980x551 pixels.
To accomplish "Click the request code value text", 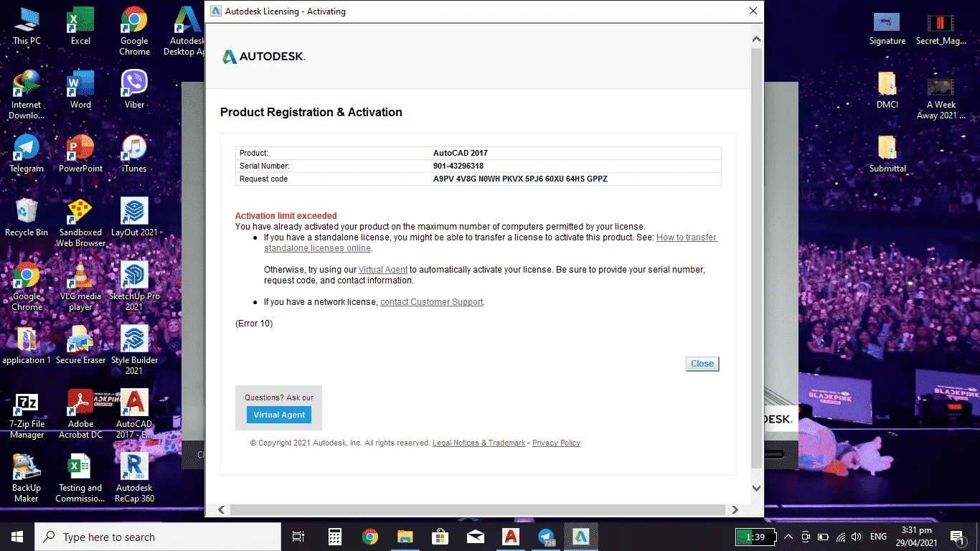I will point(520,179).
